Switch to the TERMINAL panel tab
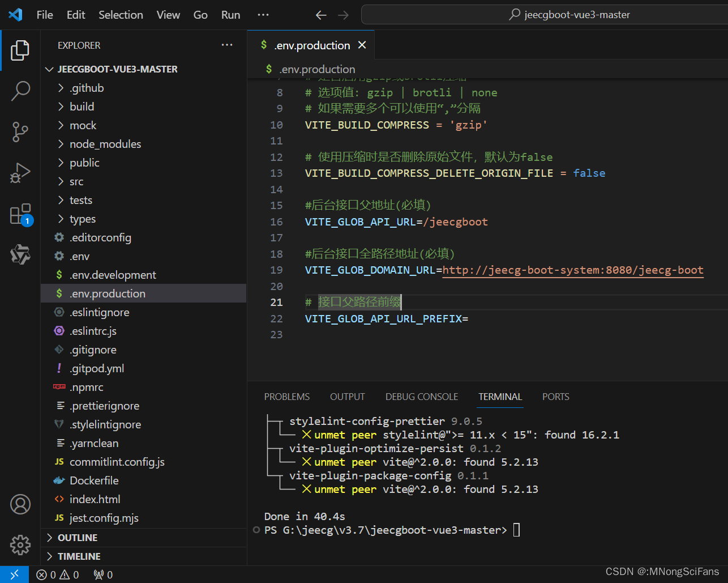 [500, 397]
